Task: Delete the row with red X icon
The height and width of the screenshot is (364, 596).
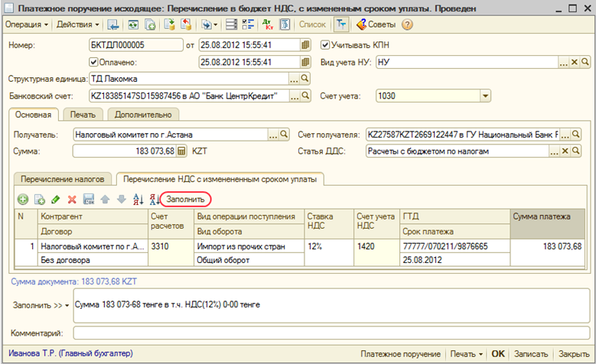Action: coord(72,199)
